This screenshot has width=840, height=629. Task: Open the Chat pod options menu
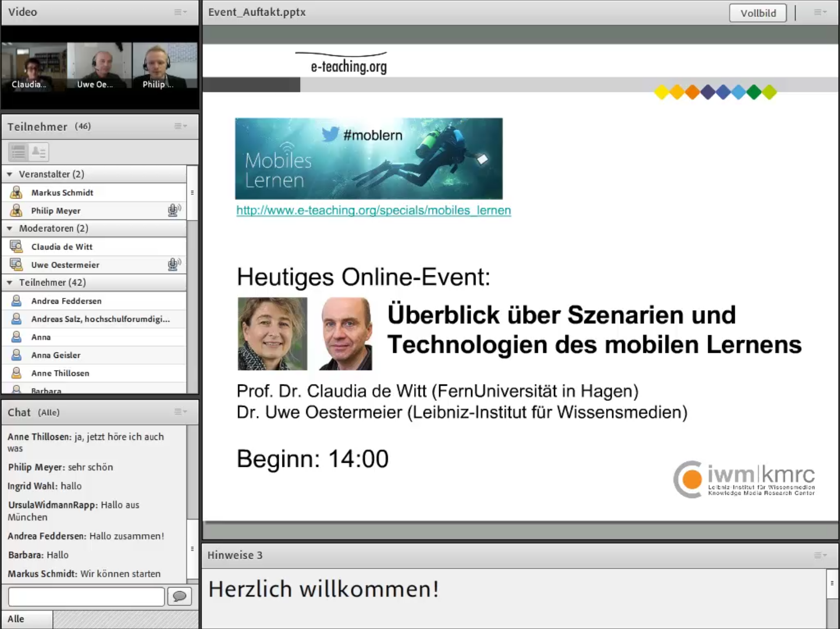[x=180, y=411]
